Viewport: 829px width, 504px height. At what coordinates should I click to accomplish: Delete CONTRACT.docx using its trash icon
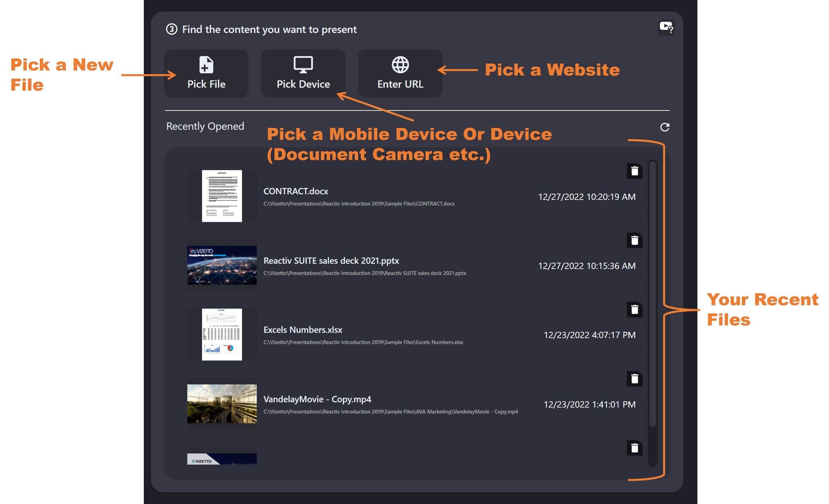point(635,171)
